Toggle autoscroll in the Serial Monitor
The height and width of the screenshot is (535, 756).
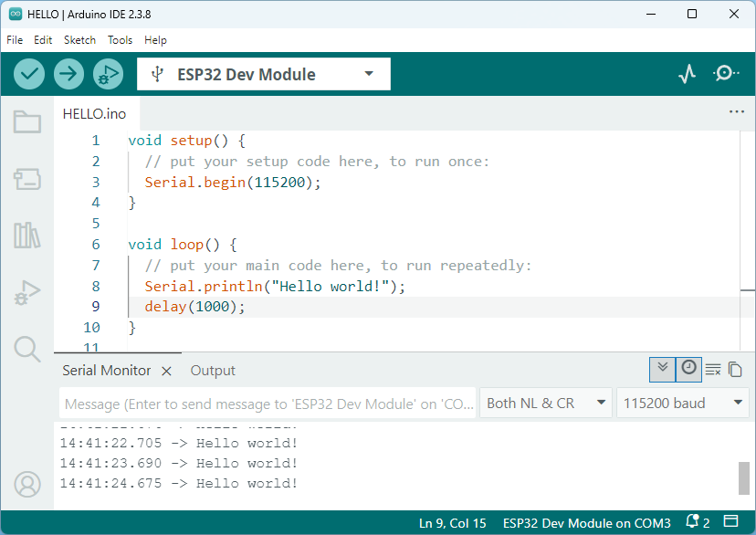click(663, 370)
